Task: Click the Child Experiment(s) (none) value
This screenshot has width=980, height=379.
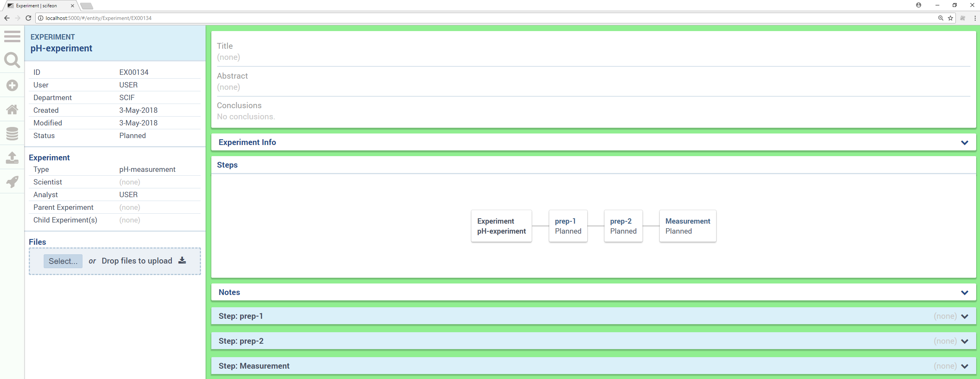Action: (130, 220)
